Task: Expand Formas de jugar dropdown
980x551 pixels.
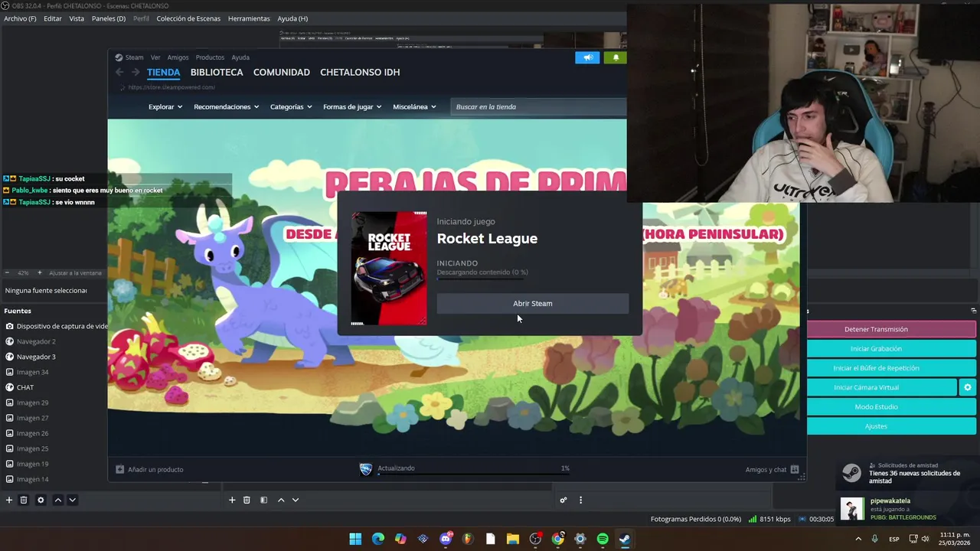Action: point(352,106)
